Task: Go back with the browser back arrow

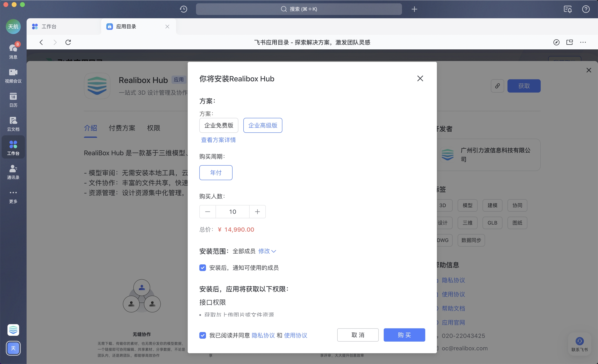Action: point(41,42)
